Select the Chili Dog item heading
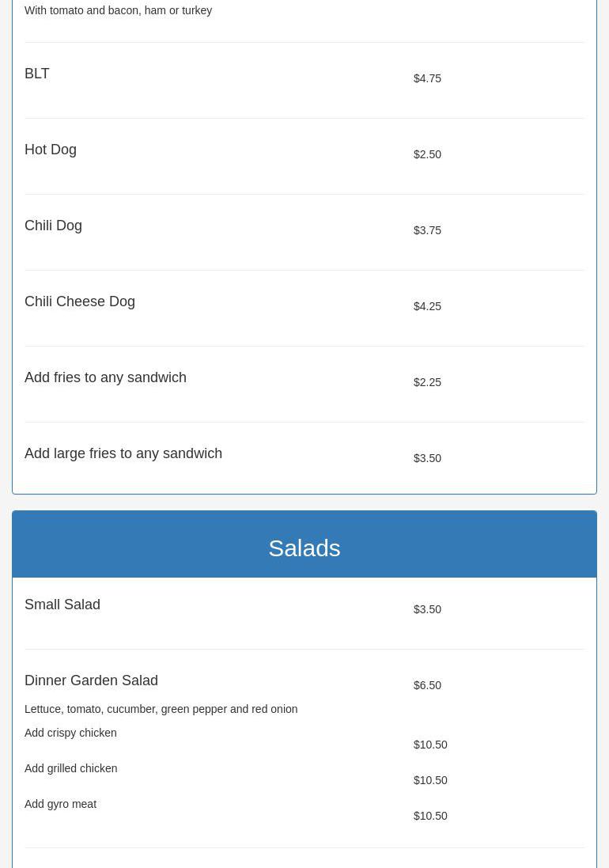The width and height of the screenshot is (609, 868). click(53, 226)
